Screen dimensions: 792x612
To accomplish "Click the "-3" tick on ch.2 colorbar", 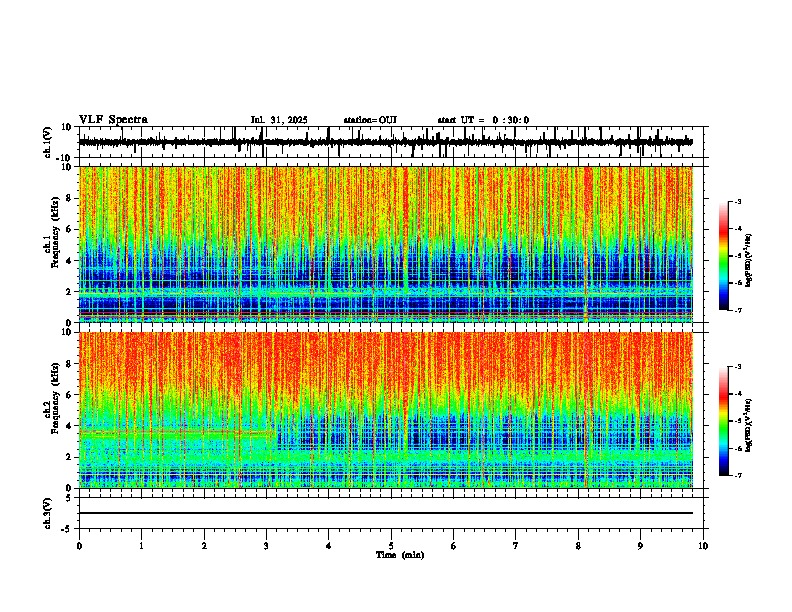I will pos(738,367).
